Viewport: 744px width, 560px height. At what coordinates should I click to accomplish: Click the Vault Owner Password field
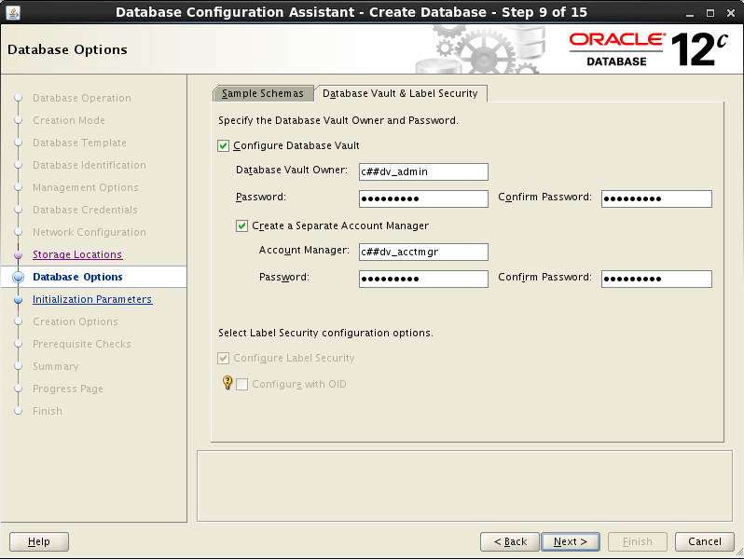[x=423, y=198]
